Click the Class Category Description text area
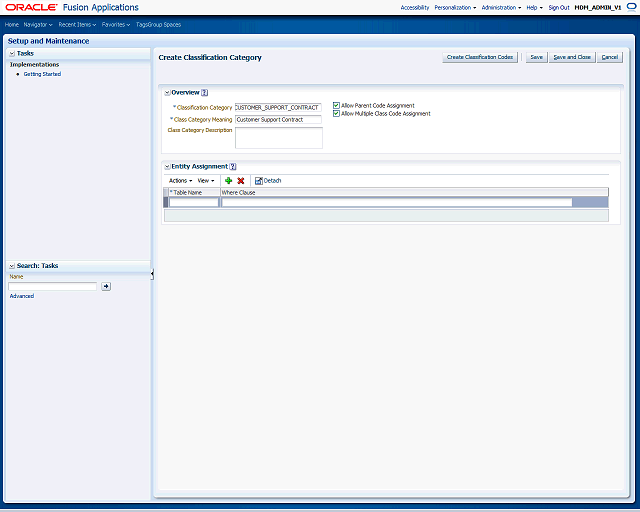Screen dimensions: 640x512 [x=279, y=138]
